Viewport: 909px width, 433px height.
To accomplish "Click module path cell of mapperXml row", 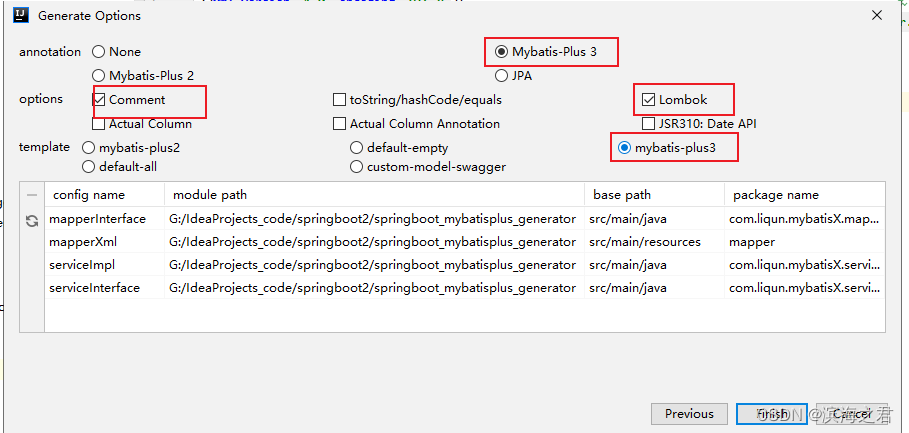I will (374, 242).
